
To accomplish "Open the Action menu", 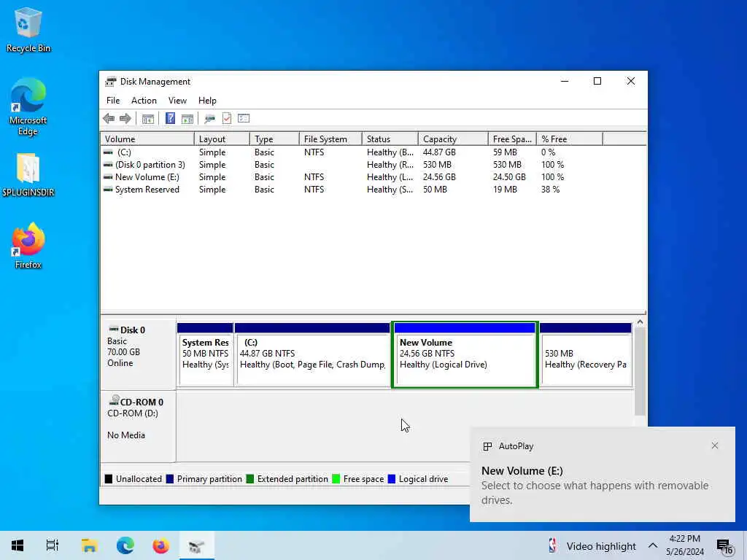I will (x=144, y=101).
